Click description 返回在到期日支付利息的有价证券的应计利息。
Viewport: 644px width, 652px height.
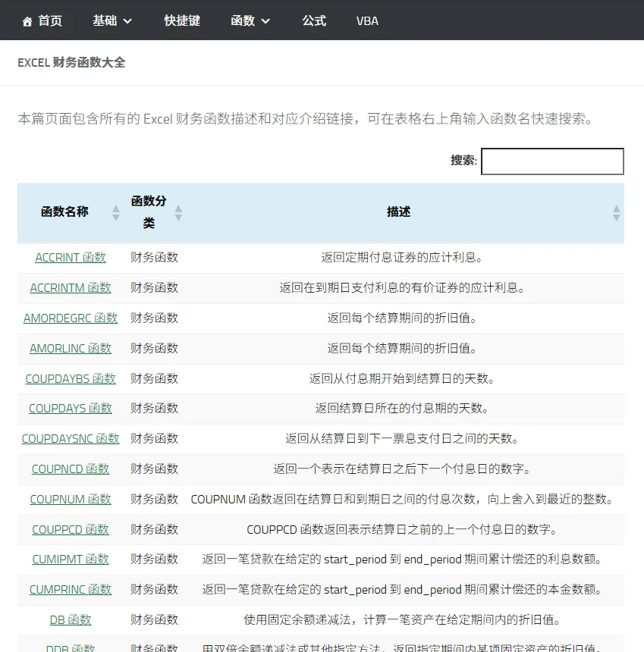[x=402, y=288]
